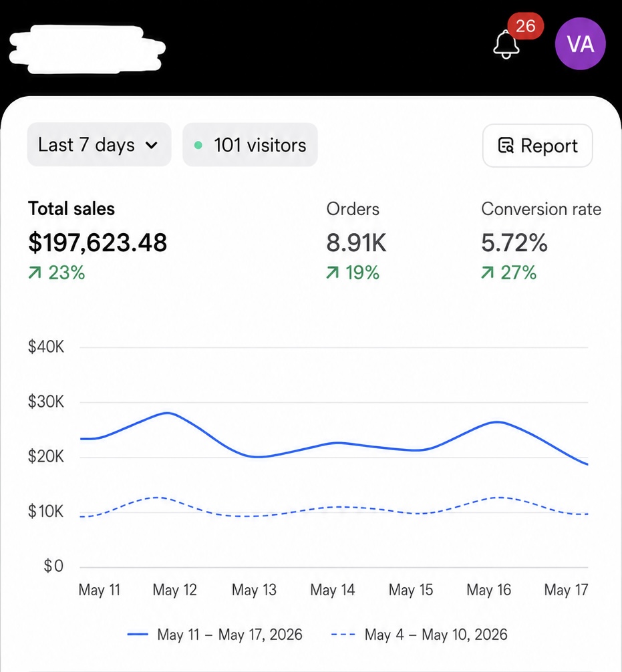Open the Report button
Image resolution: width=622 pixels, height=672 pixels.
pyautogui.click(x=538, y=146)
